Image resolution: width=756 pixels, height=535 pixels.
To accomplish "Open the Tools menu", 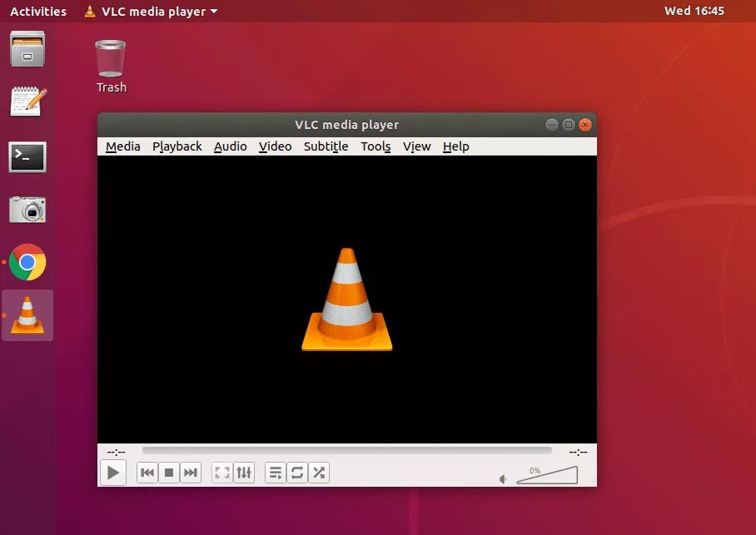I will pyautogui.click(x=376, y=146).
